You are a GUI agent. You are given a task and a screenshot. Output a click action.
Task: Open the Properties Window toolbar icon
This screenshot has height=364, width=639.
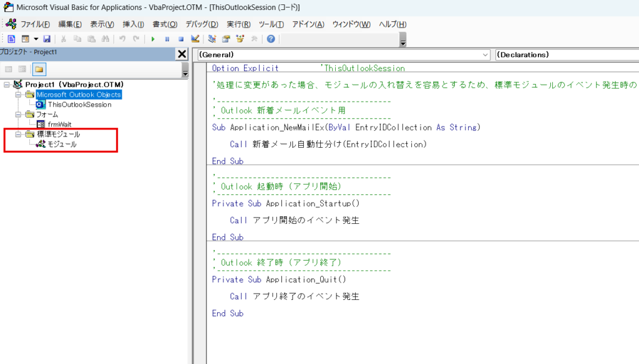coord(226,39)
